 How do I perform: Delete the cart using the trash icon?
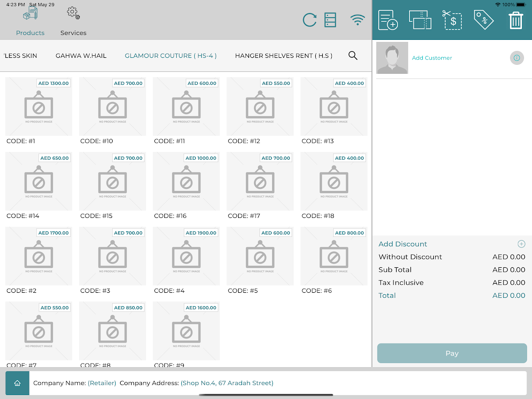(516, 20)
